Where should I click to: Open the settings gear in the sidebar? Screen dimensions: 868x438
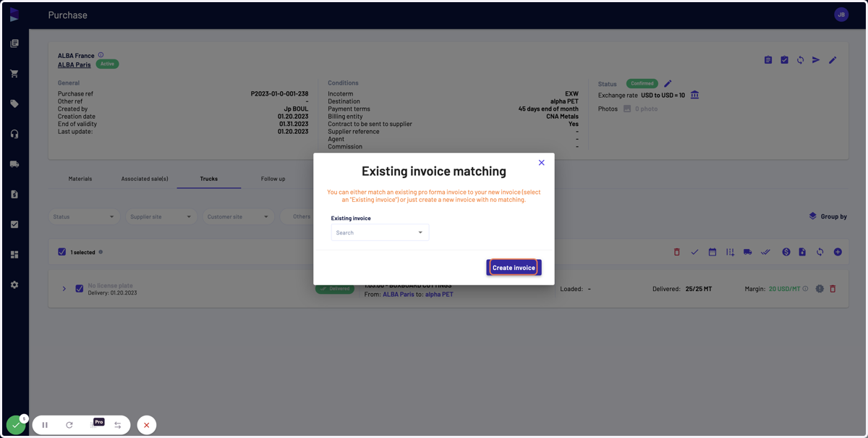[x=14, y=285]
